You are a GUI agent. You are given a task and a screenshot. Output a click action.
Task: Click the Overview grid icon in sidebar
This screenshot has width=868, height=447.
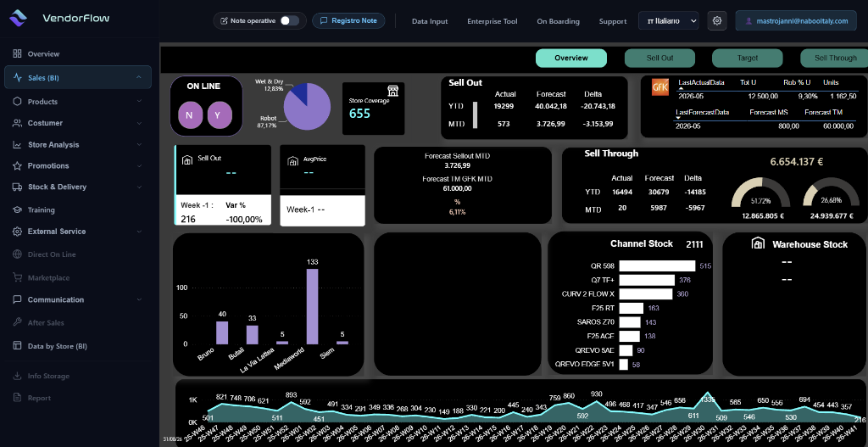(x=17, y=53)
